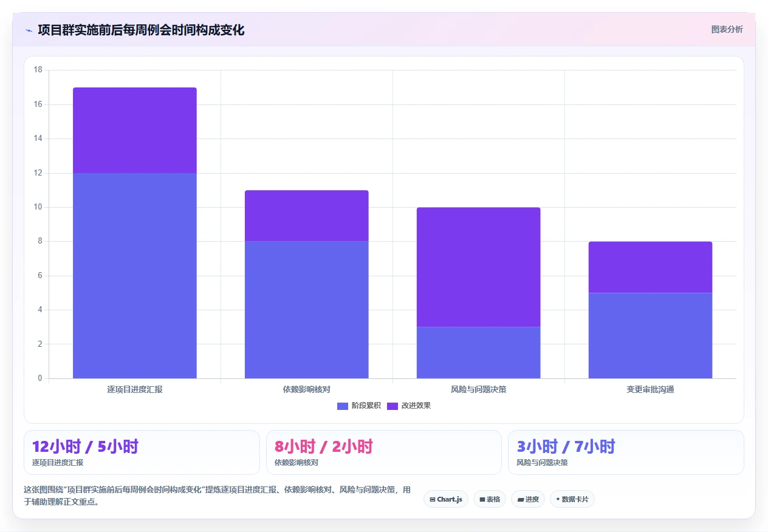Click the blue bar segment for 变更审批沟通
Image resolution: width=768 pixels, height=532 pixels.
pos(650,336)
